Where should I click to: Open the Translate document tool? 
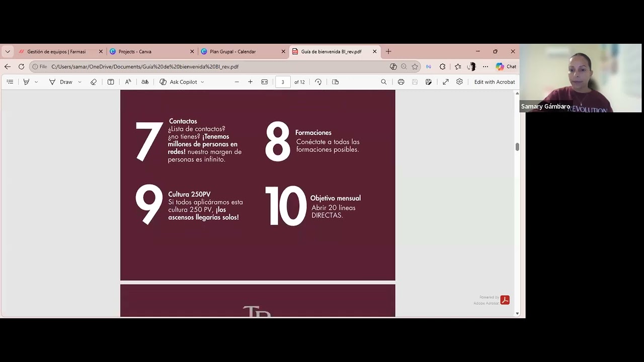pos(145,82)
